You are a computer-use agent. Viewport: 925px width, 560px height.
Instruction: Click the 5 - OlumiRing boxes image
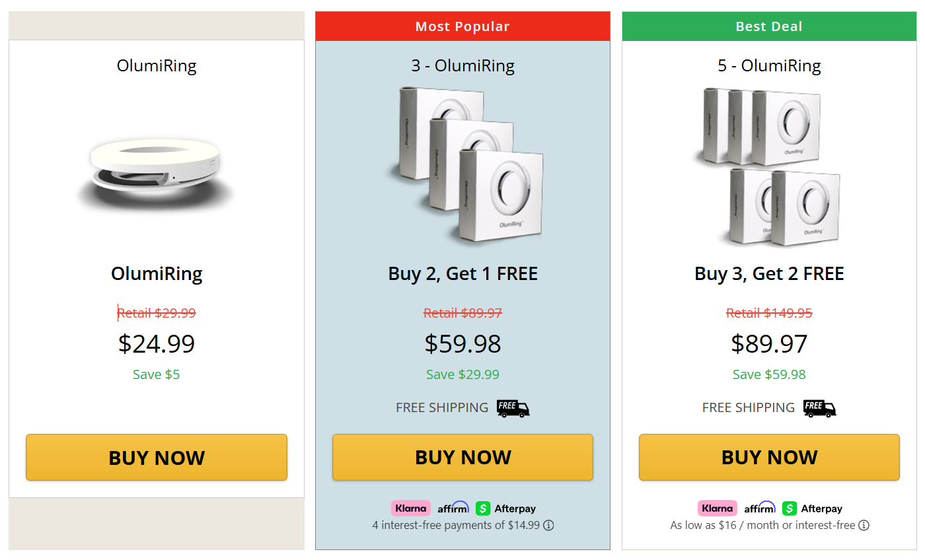tap(768, 165)
